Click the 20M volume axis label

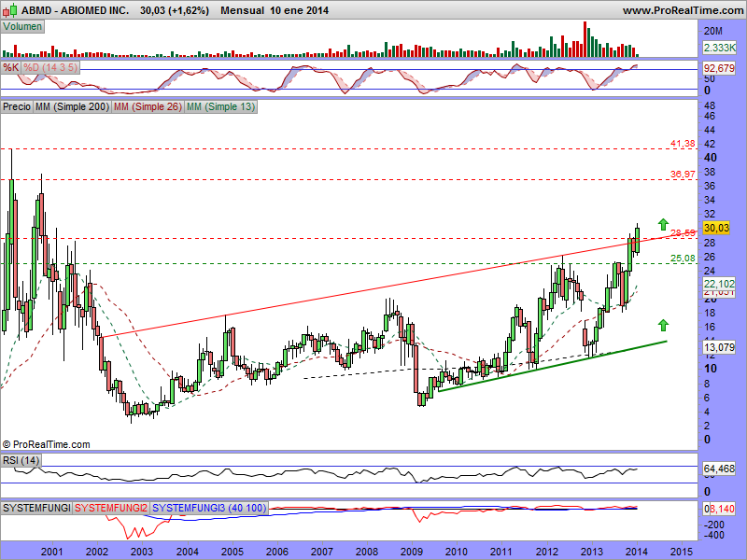click(713, 32)
